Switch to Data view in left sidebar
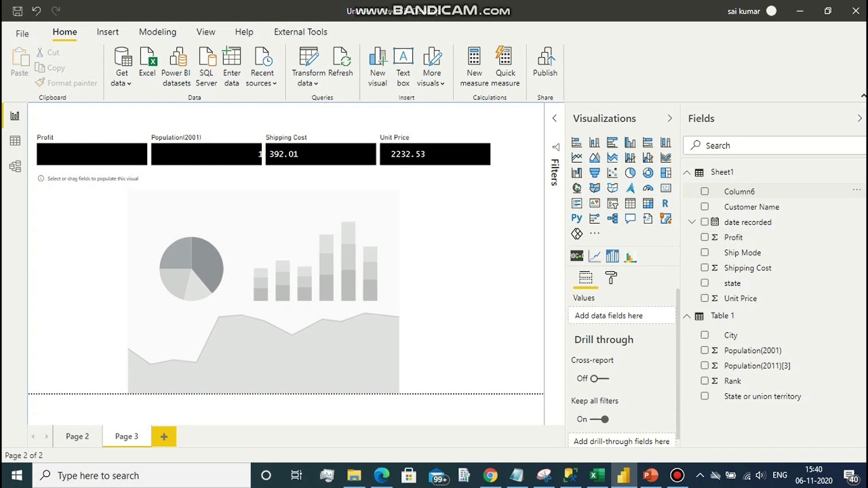868x488 pixels. (x=15, y=141)
